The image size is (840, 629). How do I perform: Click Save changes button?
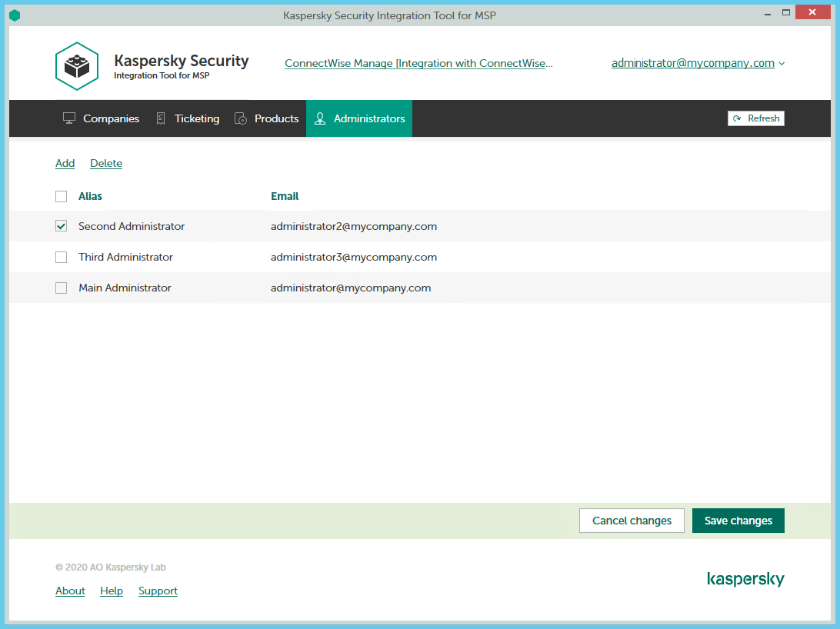738,521
